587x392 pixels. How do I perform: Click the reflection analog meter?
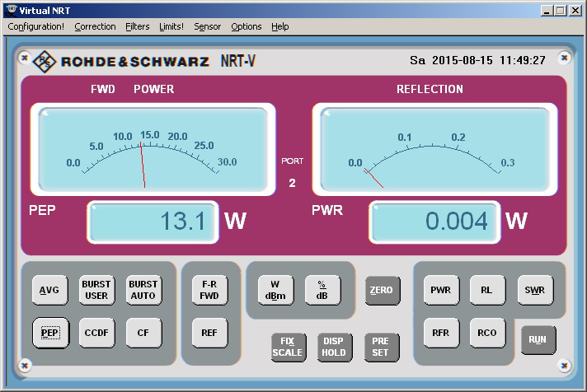tap(434, 149)
